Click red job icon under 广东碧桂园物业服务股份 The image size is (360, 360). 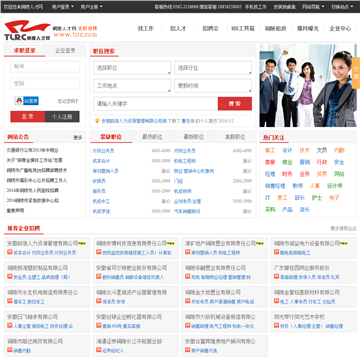(277, 277)
